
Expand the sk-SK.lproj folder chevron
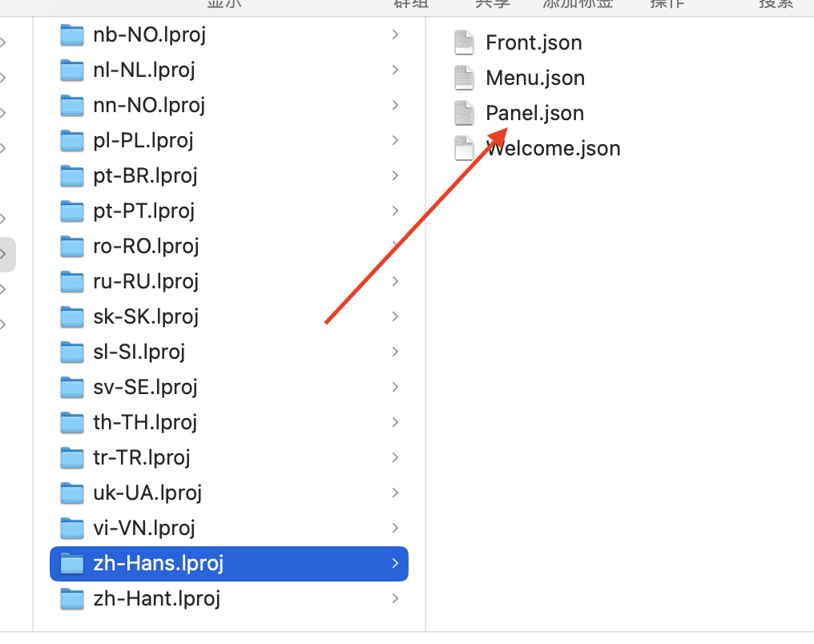pyautogui.click(x=395, y=316)
